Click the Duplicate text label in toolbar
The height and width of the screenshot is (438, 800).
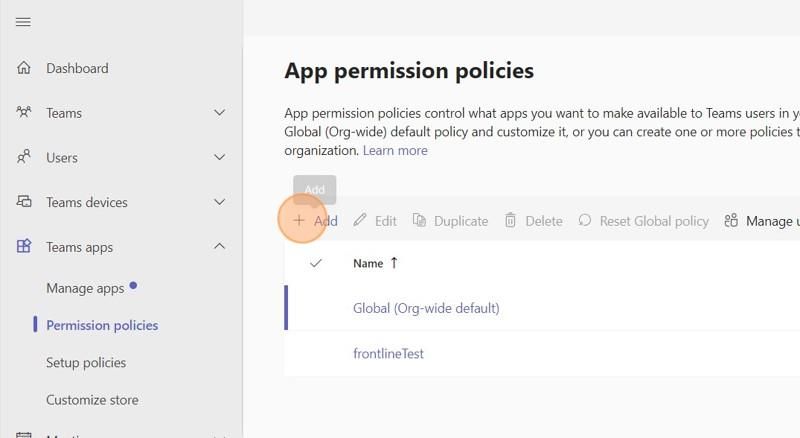click(x=461, y=221)
